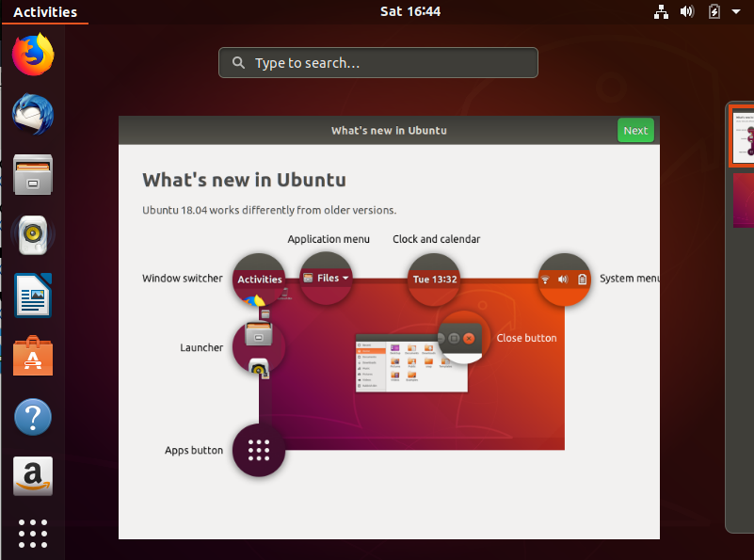This screenshot has width=754, height=560.
Task: Click the battery charging icon in top bar
Action: click(714, 11)
